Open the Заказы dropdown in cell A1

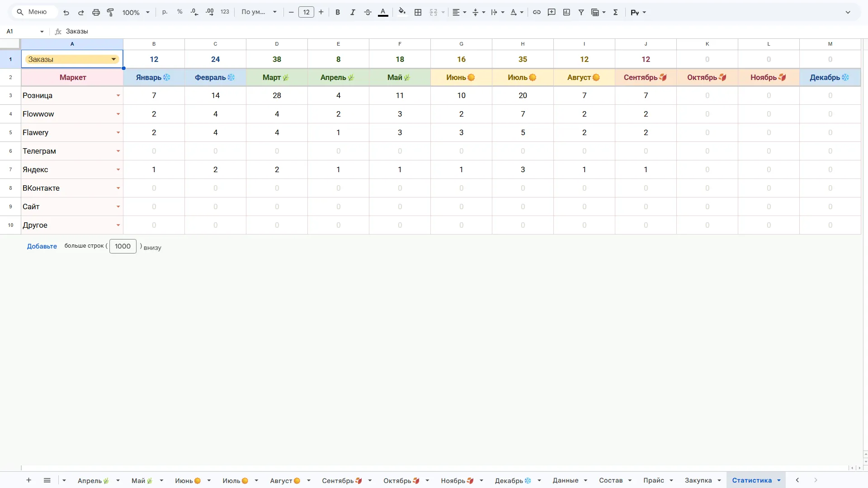click(x=113, y=59)
